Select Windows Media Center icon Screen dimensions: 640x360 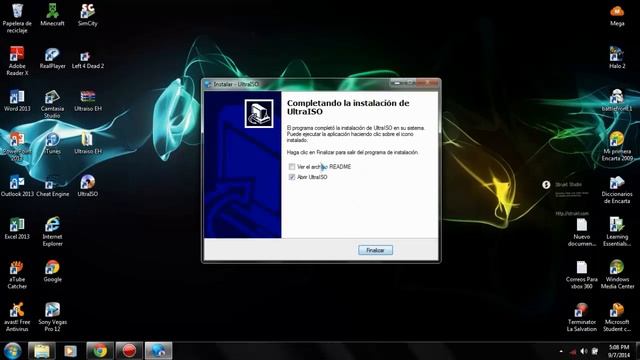point(617,275)
